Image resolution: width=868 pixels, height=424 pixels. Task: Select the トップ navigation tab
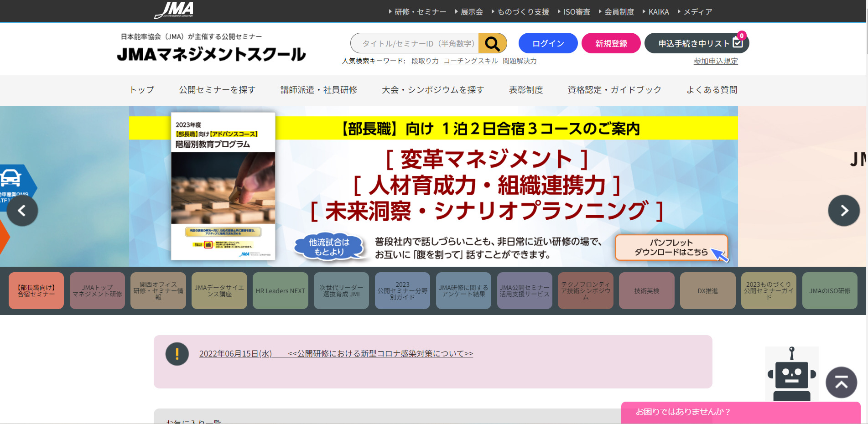point(142,90)
